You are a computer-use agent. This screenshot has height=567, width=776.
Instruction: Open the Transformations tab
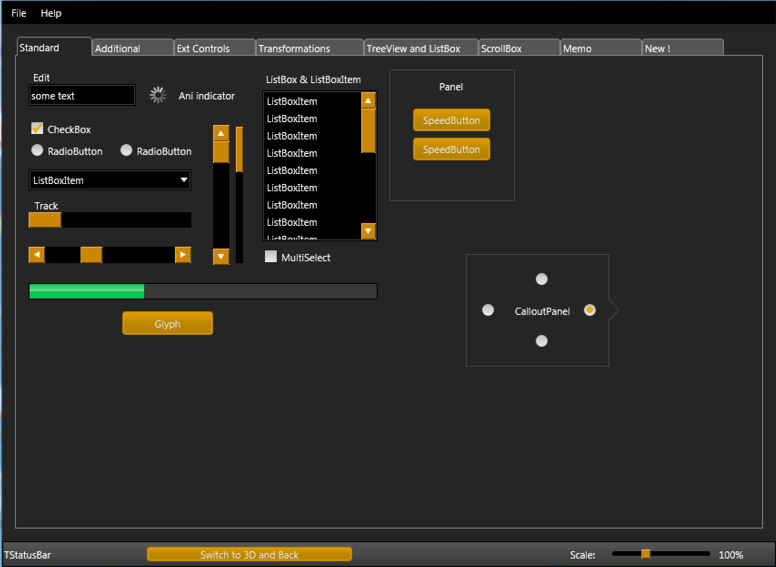(310, 48)
